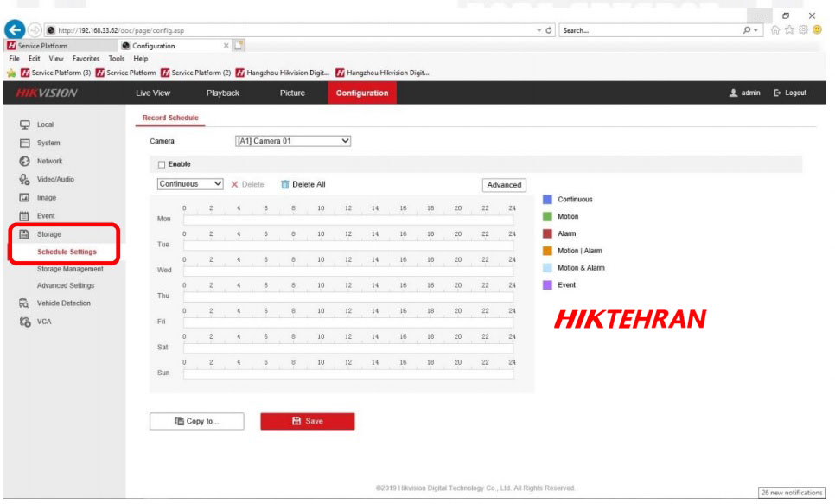Open Advanced Settings in sidebar

coord(66,285)
